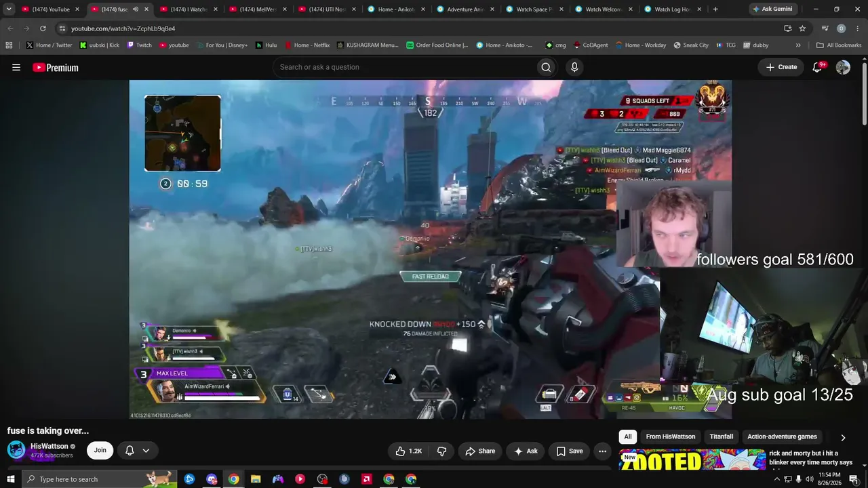Click the address bar URL
Viewport: 868px width, 488px height.
[x=123, y=28]
